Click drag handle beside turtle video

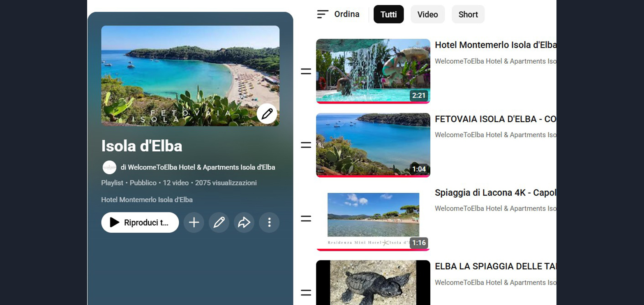click(x=306, y=293)
